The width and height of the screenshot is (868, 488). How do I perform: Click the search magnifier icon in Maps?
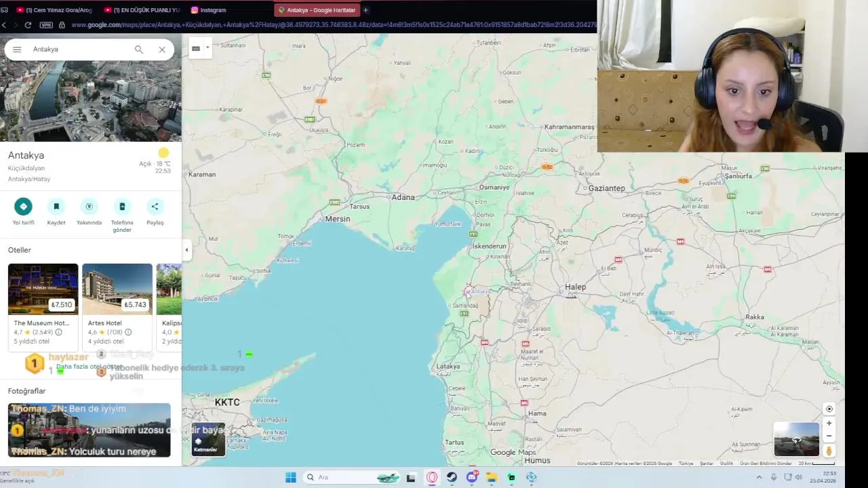[139, 49]
